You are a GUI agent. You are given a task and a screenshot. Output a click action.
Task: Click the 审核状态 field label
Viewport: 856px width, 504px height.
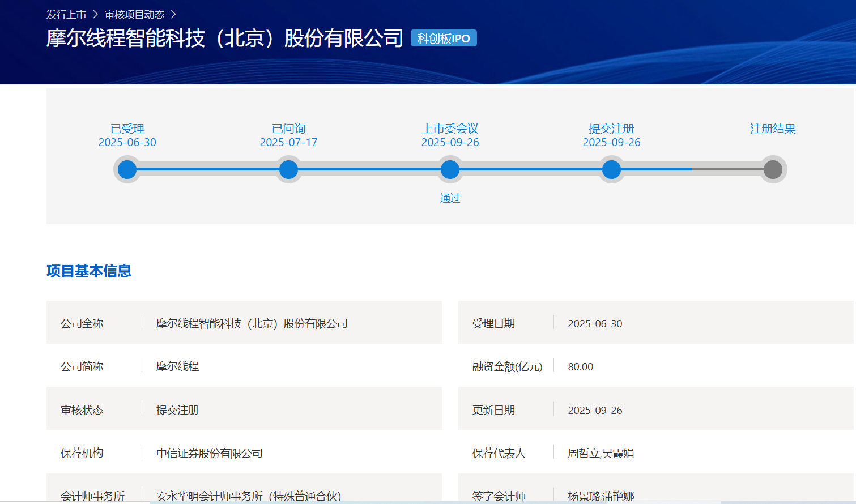[x=82, y=410]
